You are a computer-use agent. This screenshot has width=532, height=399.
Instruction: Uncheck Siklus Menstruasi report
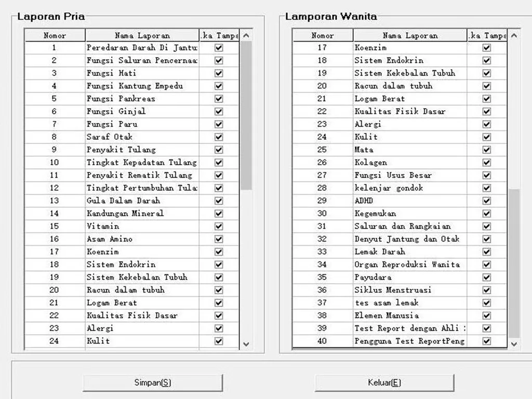(x=487, y=290)
